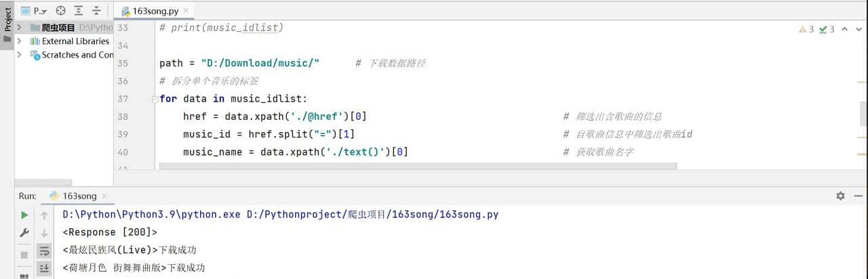Toggle Scroll to End in Run console

45,269
